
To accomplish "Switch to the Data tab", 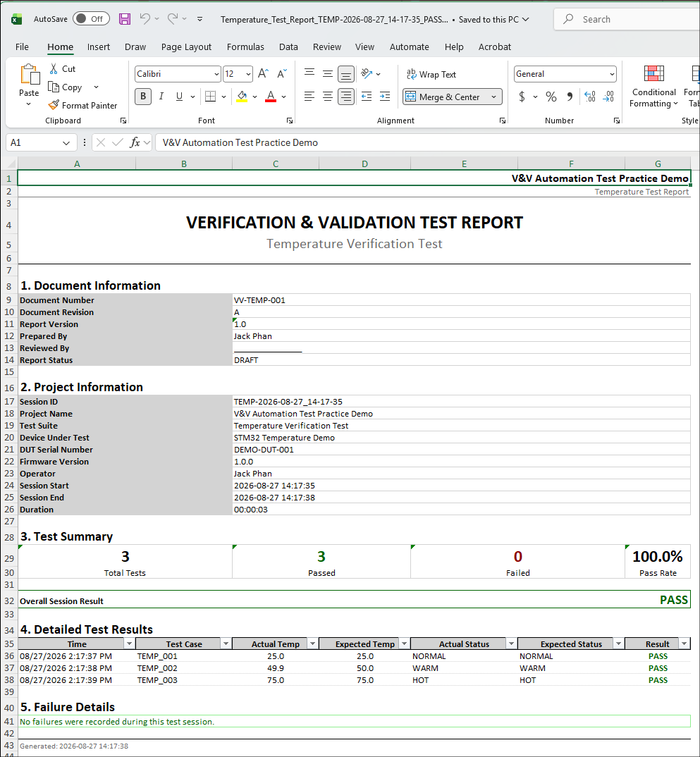I will point(288,47).
